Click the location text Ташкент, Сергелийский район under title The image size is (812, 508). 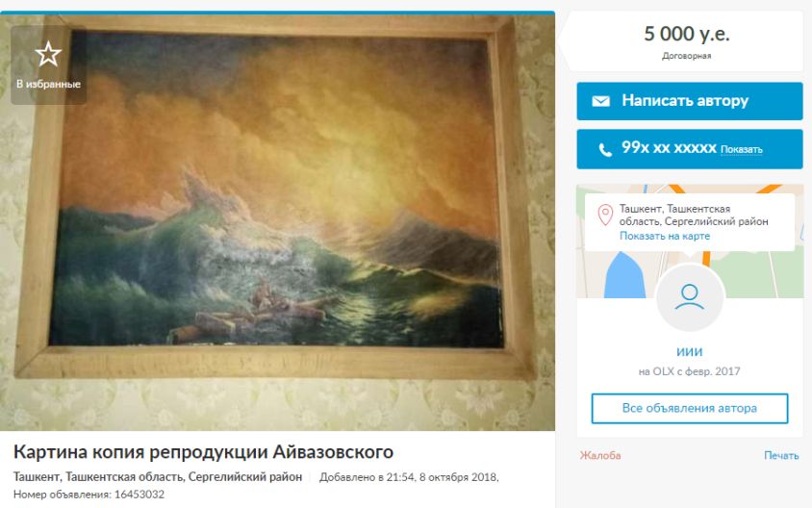pyautogui.click(x=158, y=477)
